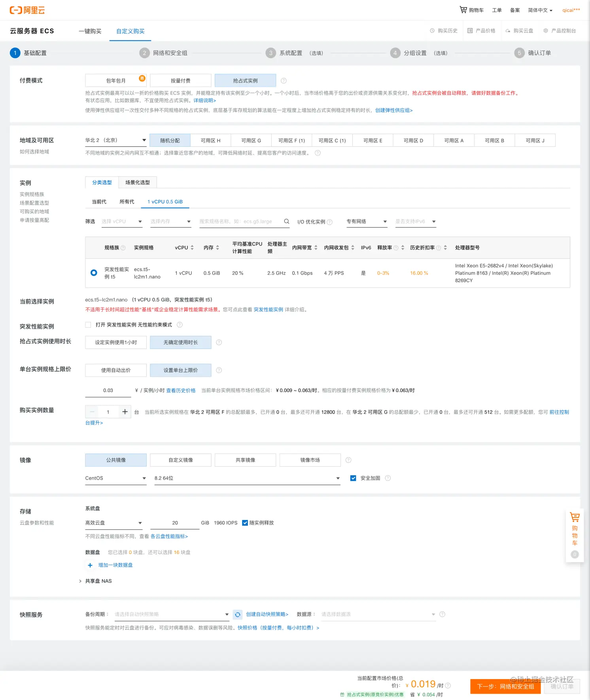The height and width of the screenshot is (700, 590).
Task: Click the search magnifier in spec filter
Action: 287,221
